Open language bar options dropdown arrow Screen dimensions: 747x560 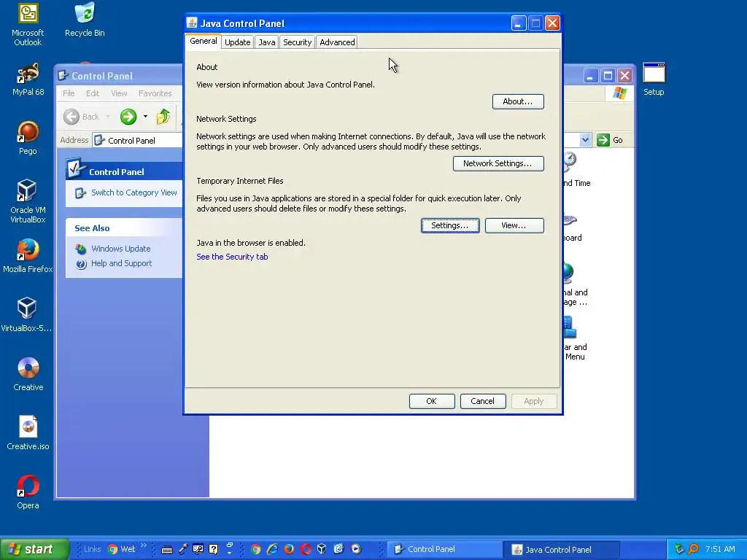pos(230,553)
